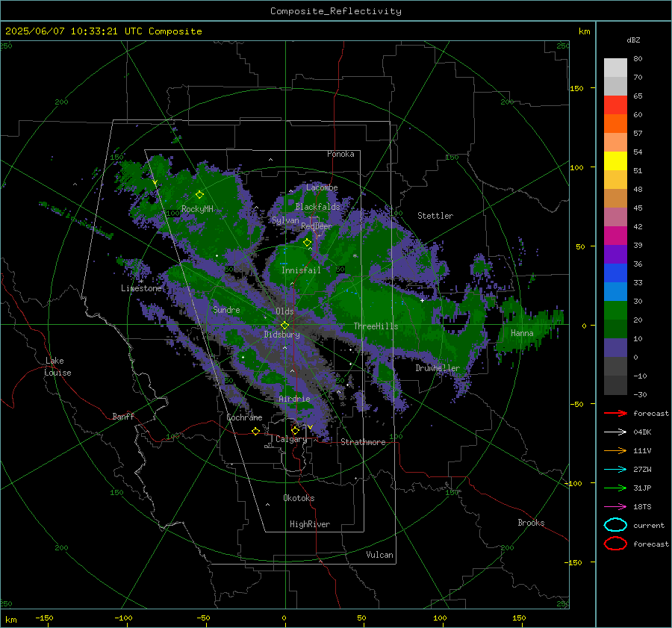
Task: Click the Didsbury town label
Action: click(x=281, y=335)
